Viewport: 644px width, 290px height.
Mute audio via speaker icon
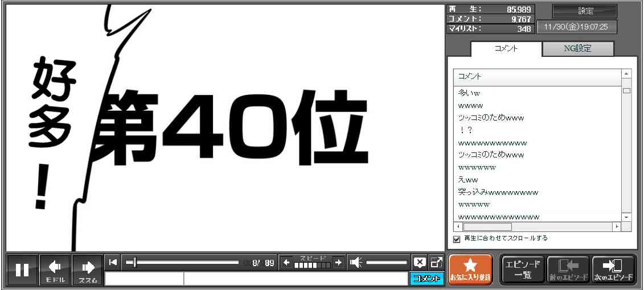point(356,262)
